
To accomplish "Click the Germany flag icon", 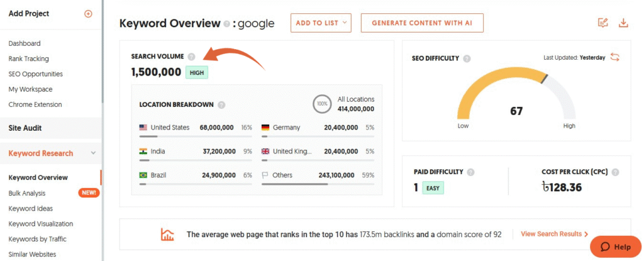I will coord(265,128).
